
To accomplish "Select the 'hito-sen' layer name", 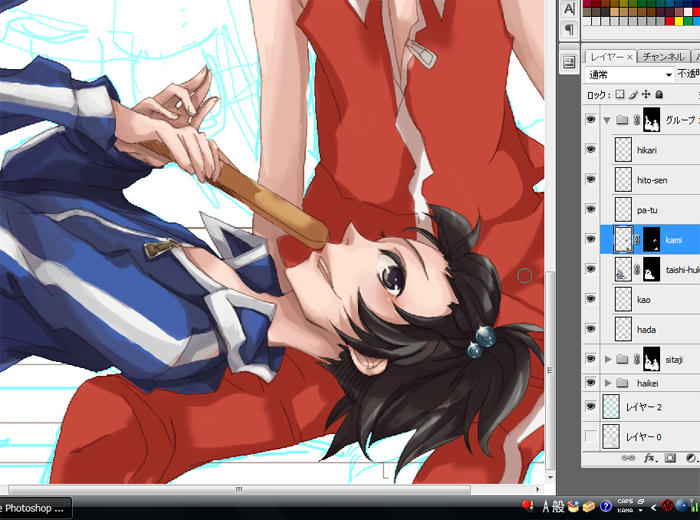I will coord(652,180).
